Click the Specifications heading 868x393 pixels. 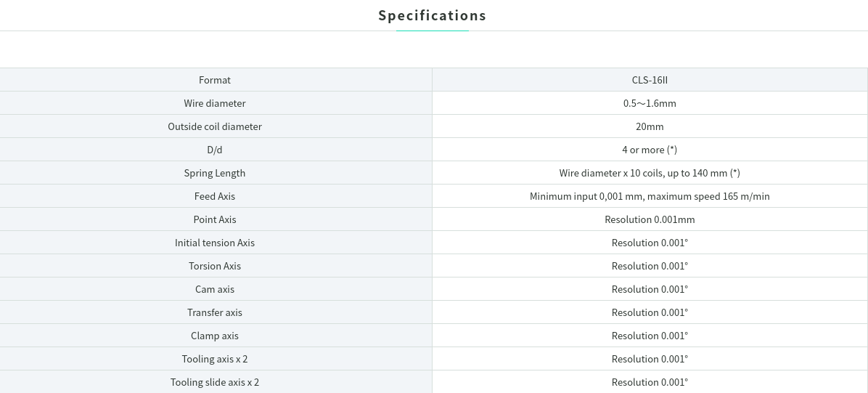click(433, 15)
